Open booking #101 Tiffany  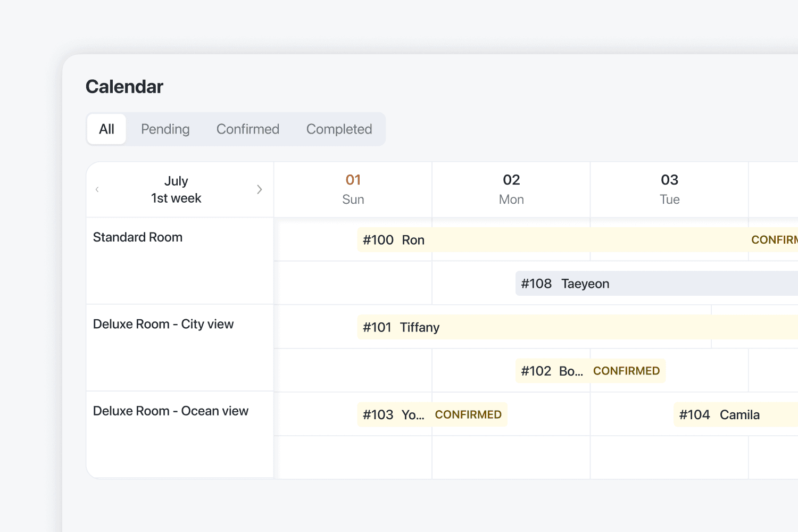pyautogui.click(x=578, y=327)
